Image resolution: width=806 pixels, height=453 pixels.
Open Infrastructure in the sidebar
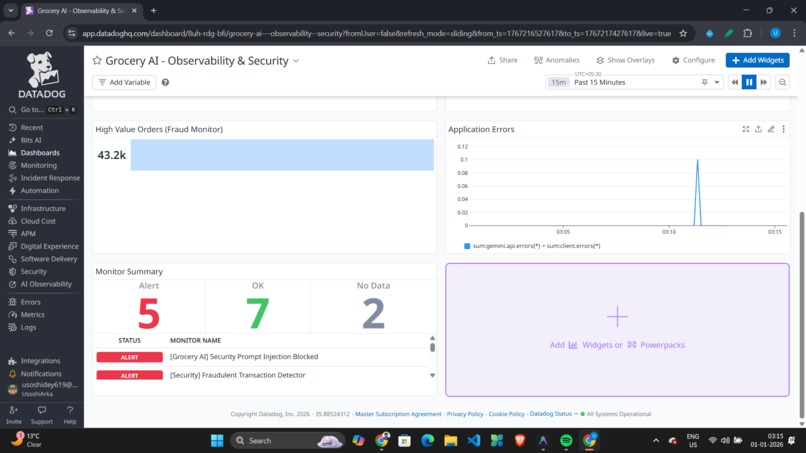(x=43, y=208)
